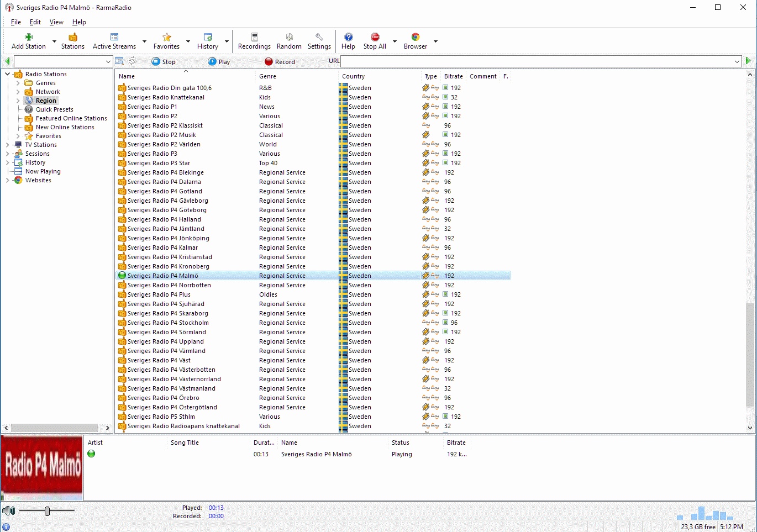Screen dimensions: 757x532
Task: Click the Sveriges Radio P4 Malmö green playing icon
Action: pos(122,275)
